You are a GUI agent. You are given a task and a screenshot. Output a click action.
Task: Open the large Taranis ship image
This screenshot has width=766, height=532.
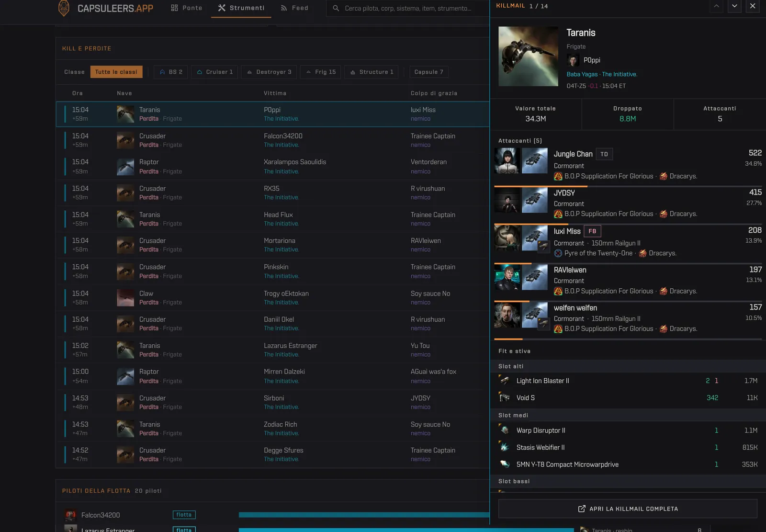pos(528,57)
